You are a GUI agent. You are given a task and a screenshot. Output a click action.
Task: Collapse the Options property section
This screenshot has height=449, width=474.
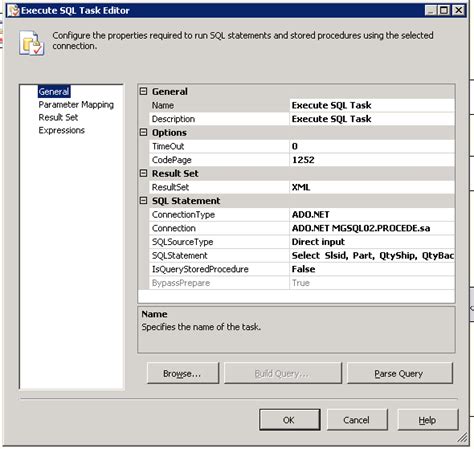click(143, 132)
